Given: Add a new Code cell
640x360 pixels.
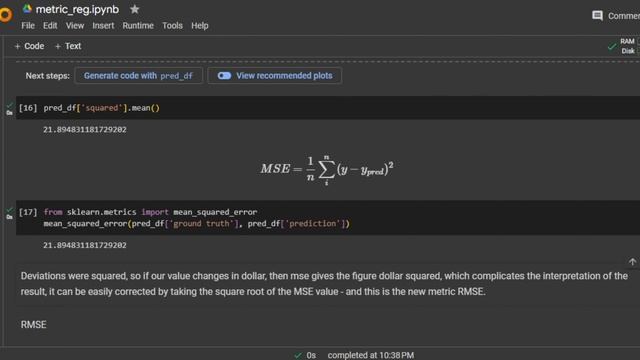Looking at the screenshot, I should [x=29, y=46].
